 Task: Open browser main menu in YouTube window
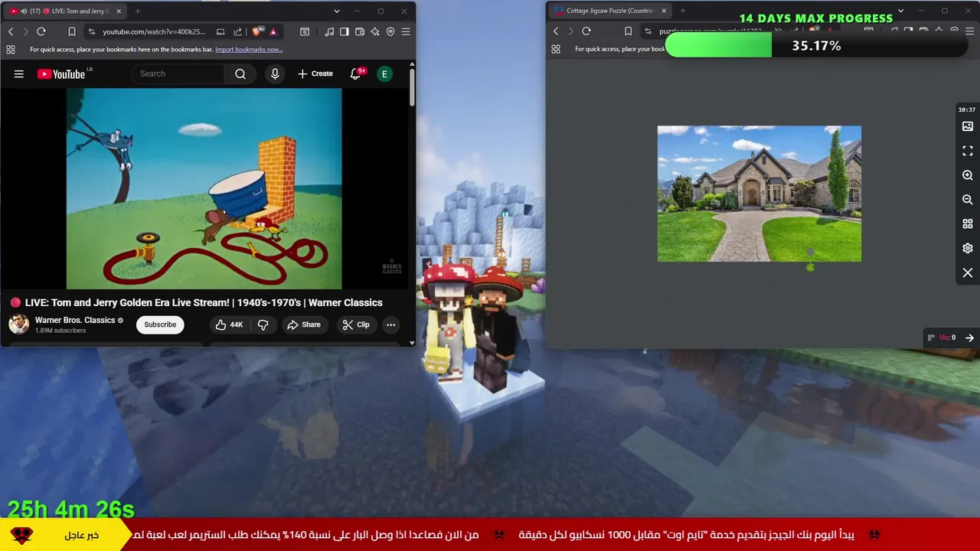[406, 31]
